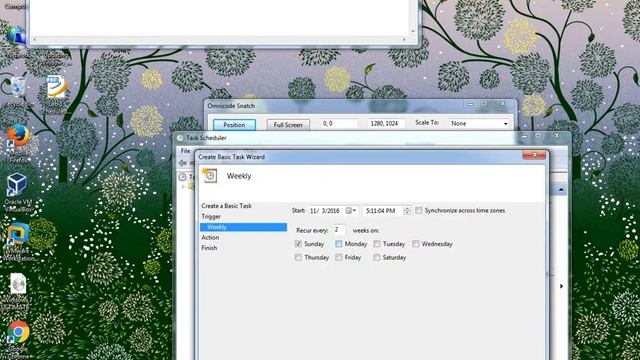Screen dimensions: 640x360
Task: Enable Synchronize across time zones
Action: 418,211
